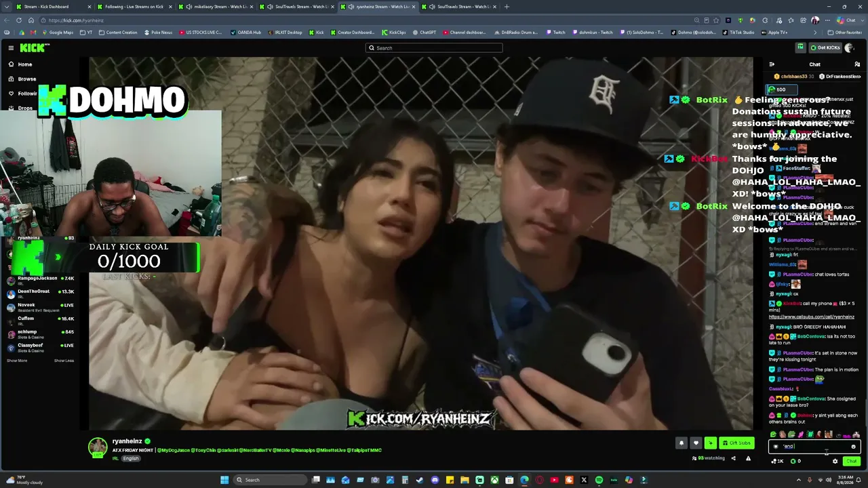Screen dimensions: 868x488
Task: Collapse the sidebar list with Show Less
Action: [64, 361]
